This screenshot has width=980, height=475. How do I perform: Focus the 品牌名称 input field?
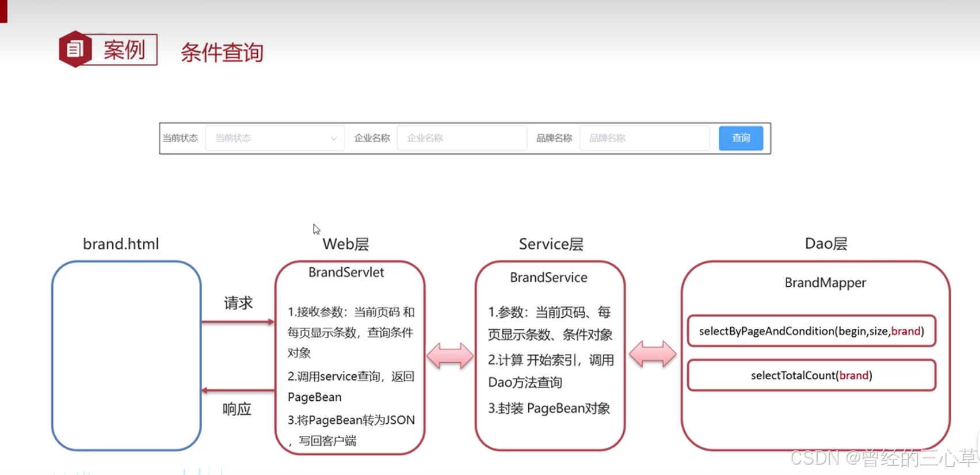click(x=645, y=138)
